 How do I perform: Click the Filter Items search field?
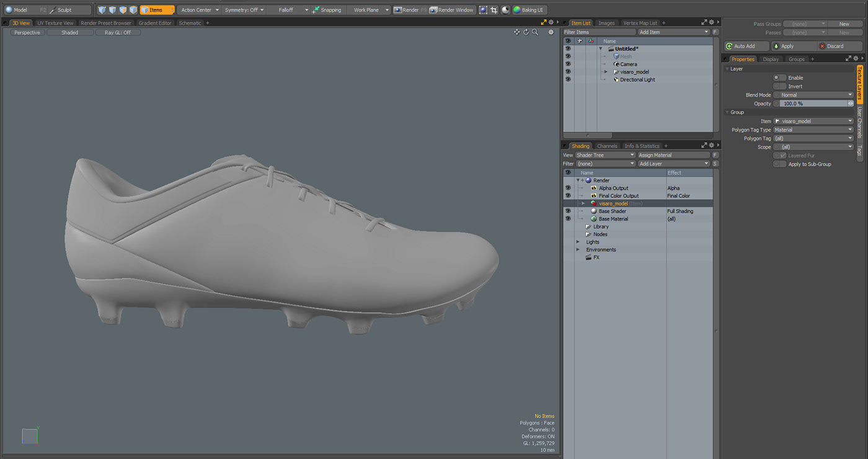pyautogui.click(x=599, y=31)
